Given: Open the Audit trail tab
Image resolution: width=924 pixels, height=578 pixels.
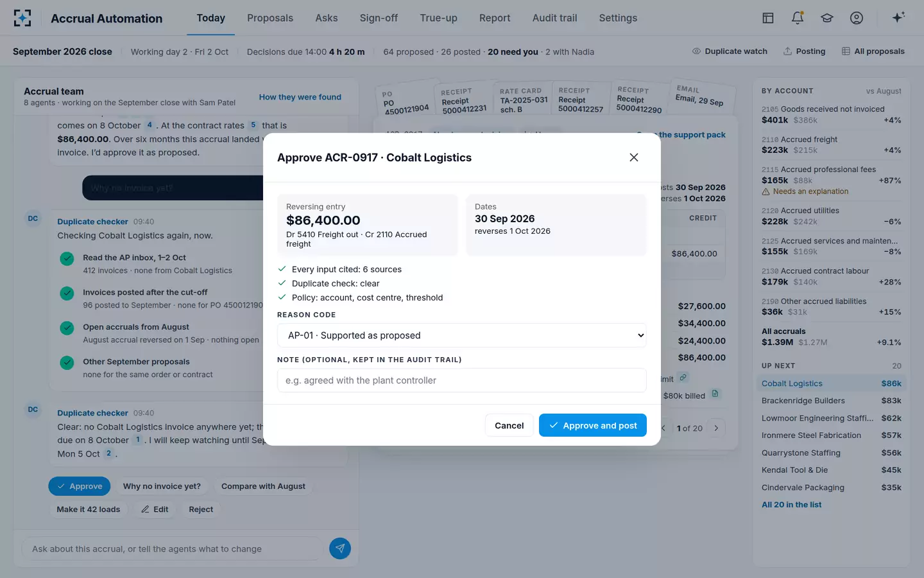Looking at the screenshot, I should 554,18.
